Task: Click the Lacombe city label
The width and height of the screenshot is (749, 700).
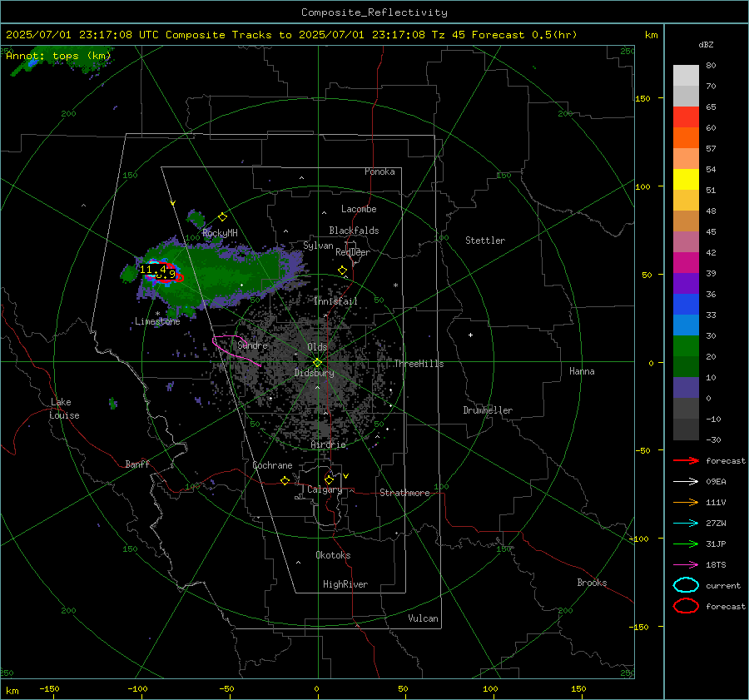Action: point(359,209)
